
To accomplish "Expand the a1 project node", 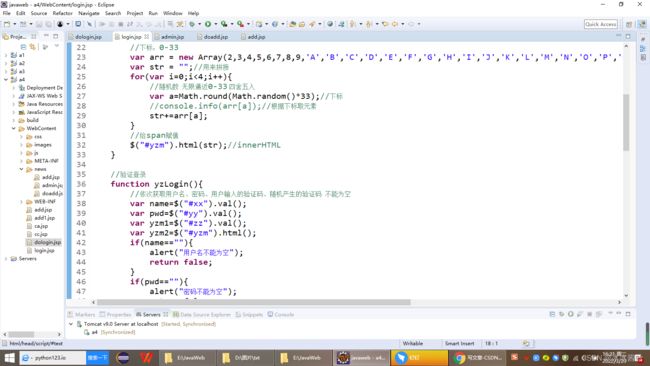I will [x=6, y=55].
